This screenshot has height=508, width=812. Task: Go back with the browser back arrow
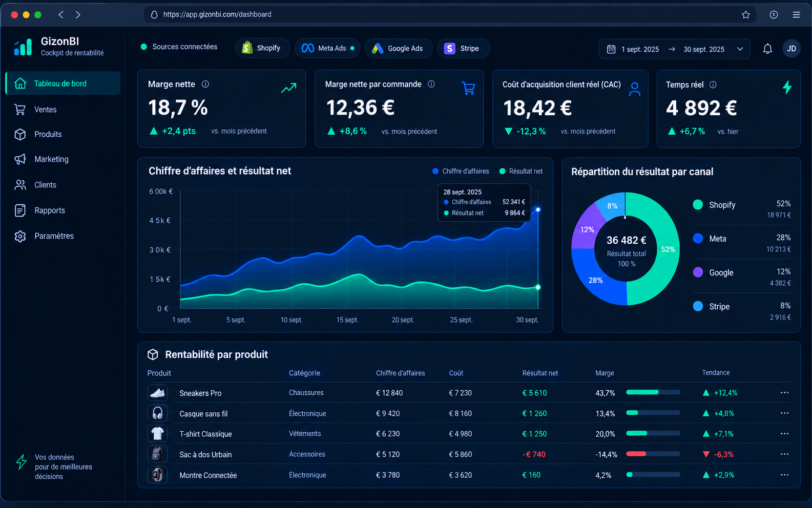tap(61, 15)
